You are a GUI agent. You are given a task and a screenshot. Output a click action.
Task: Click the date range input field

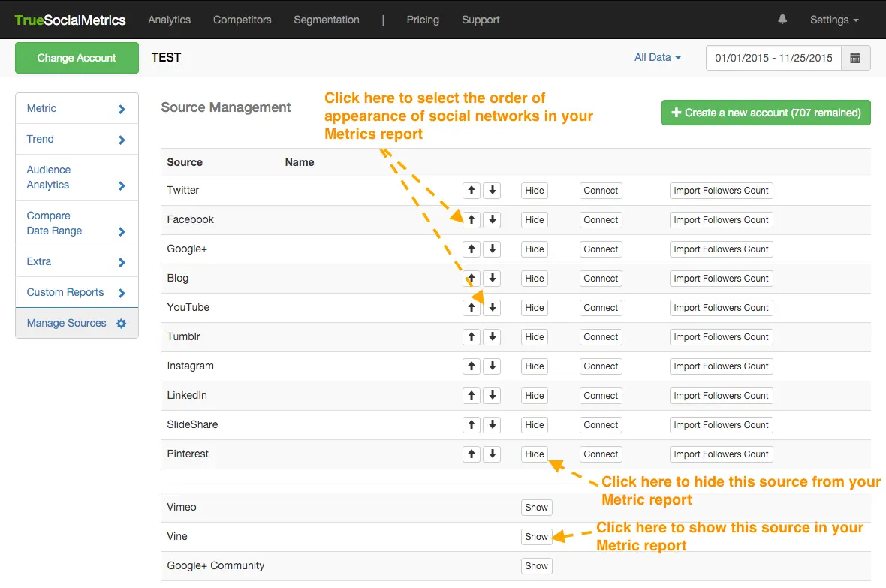pos(773,58)
